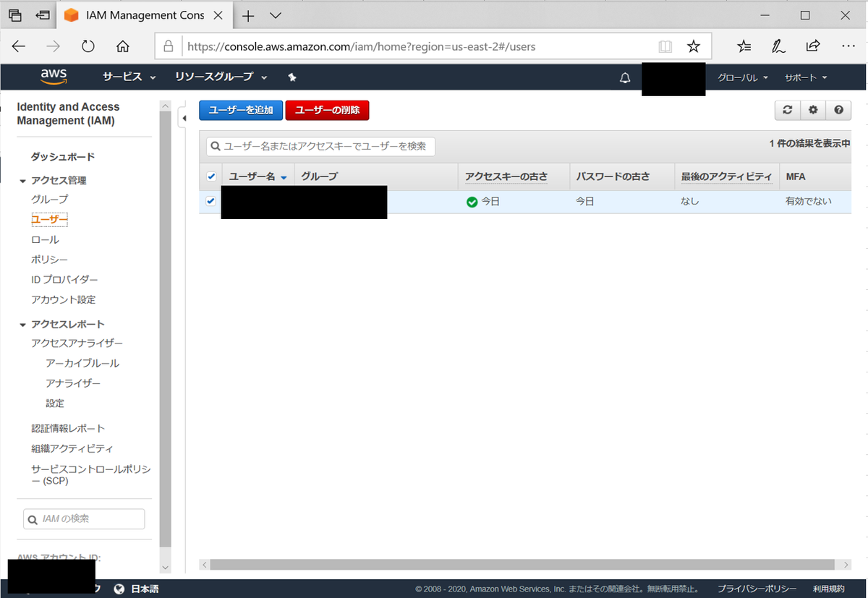Open new tab with plus icon
The width and height of the screenshot is (868, 598).
click(x=248, y=15)
